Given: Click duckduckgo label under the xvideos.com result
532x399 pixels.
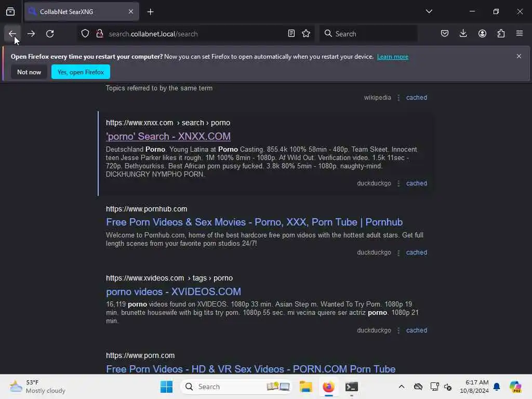Looking at the screenshot, I should [x=374, y=330].
